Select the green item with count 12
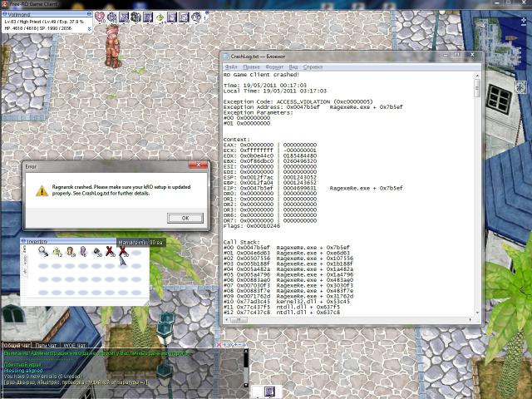The image size is (532, 399). pyautogui.click(x=57, y=251)
